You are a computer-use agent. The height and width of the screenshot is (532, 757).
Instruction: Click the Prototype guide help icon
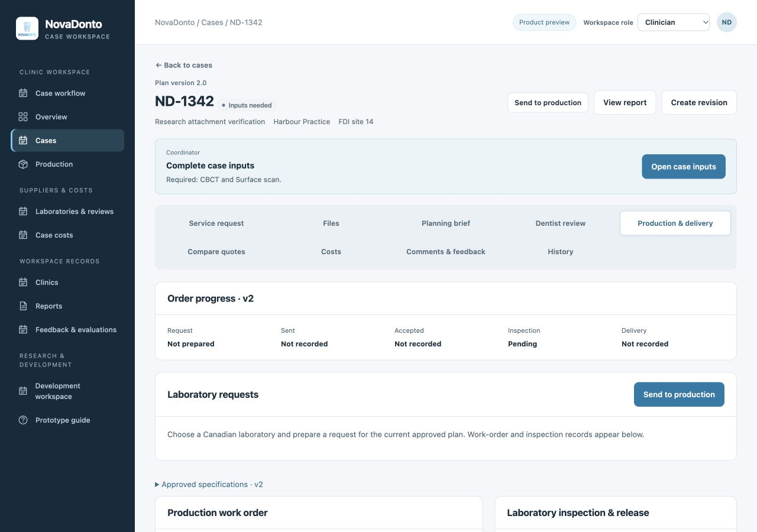point(23,420)
